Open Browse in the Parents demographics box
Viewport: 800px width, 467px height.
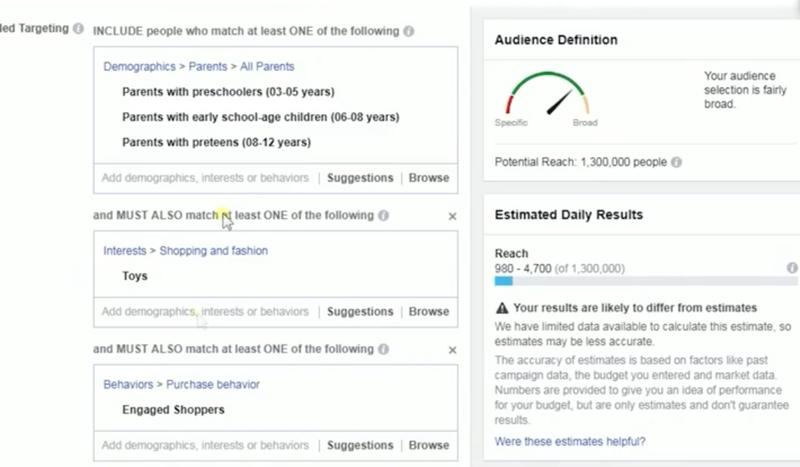[x=429, y=178]
